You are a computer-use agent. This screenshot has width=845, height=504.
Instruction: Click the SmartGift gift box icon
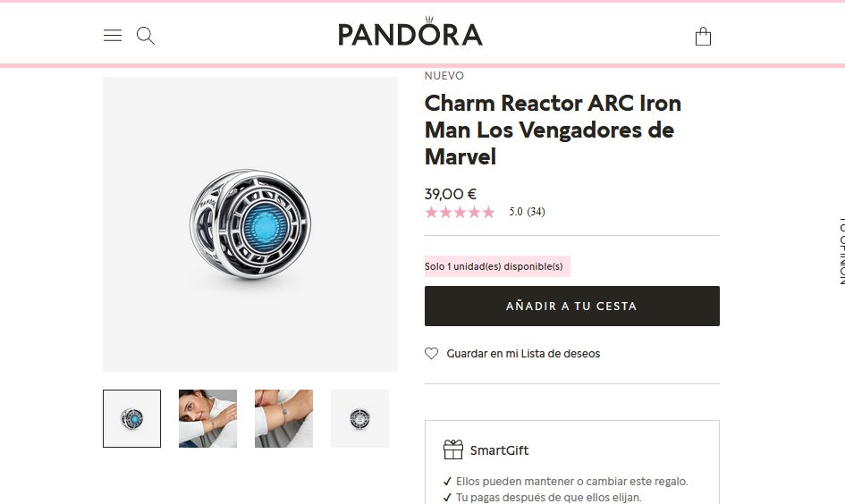click(453, 449)
